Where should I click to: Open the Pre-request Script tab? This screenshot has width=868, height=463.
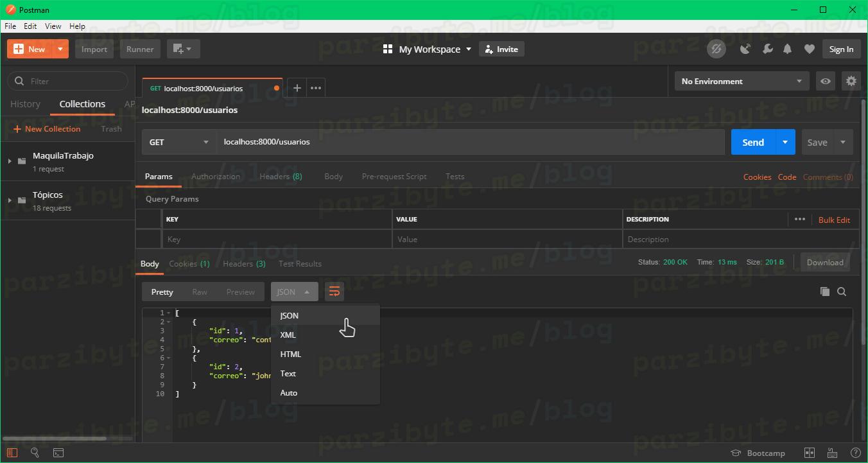[x=394, y=176]
